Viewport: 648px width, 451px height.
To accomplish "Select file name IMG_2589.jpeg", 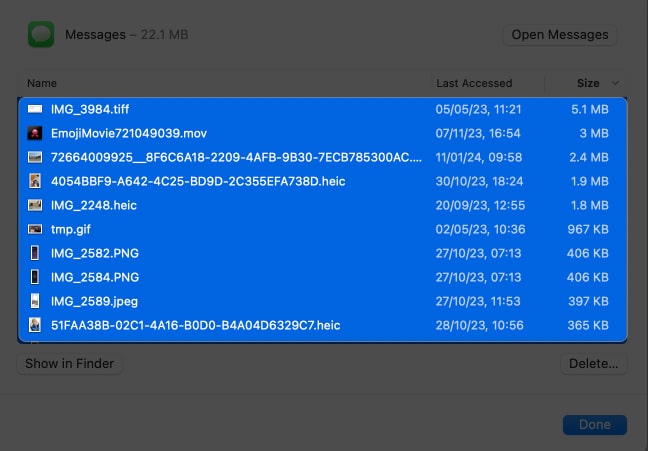I will pos(94,301).
